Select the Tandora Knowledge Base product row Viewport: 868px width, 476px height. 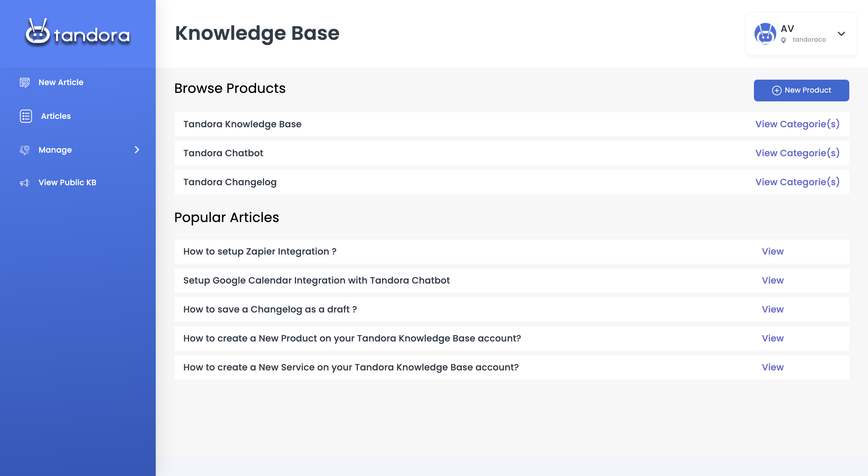(242, 124)
